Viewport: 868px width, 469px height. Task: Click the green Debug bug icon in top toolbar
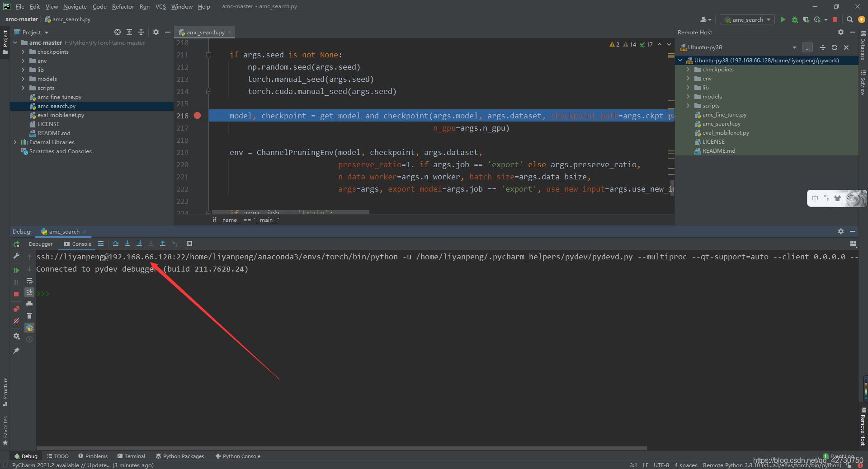pyautogui.click(x=795, y=19)
